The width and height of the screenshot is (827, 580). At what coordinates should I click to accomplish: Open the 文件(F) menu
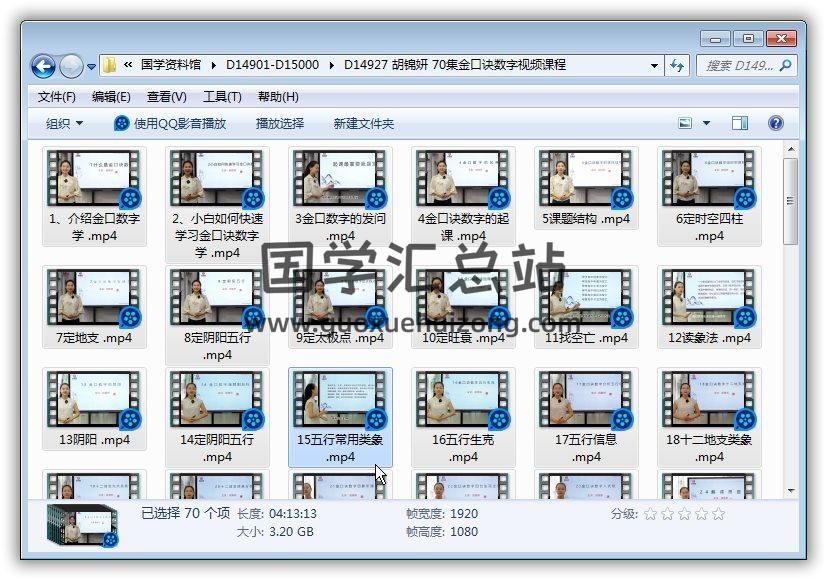(x=56, y=97)
